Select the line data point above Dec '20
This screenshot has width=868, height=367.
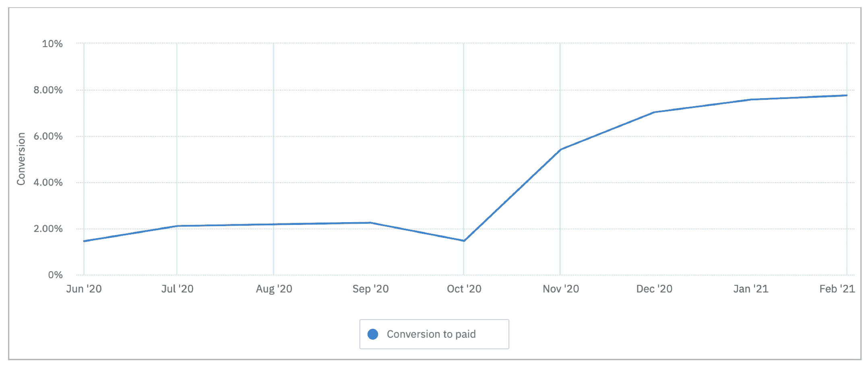tap(654, 112)
